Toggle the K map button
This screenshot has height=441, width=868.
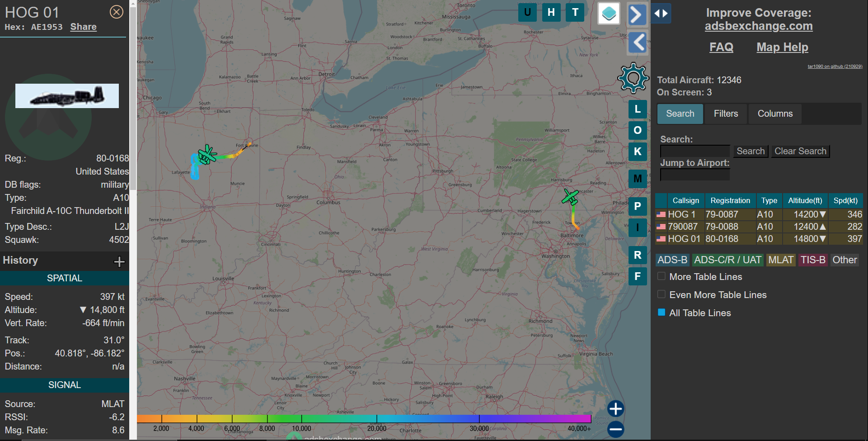[638, 152]
